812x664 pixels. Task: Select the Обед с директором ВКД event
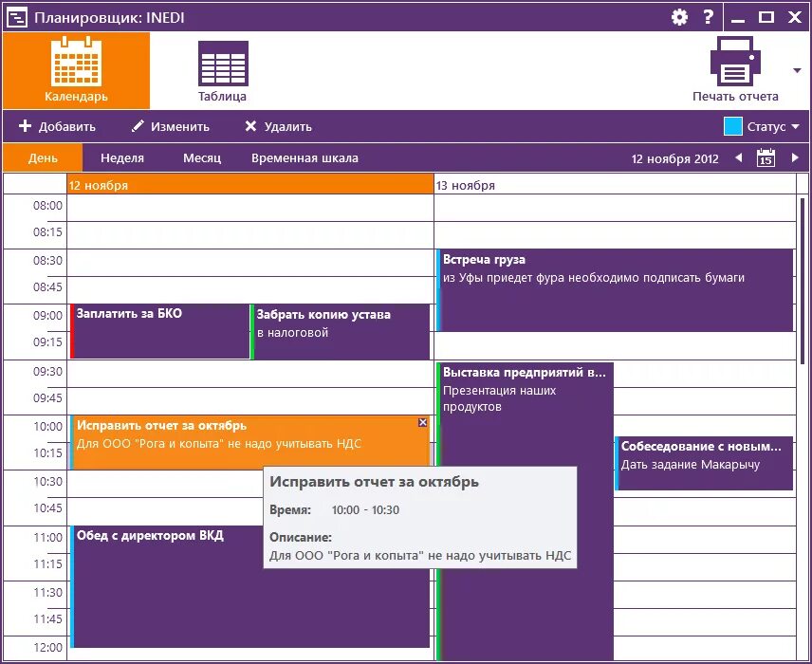click(x=250, y=587)
